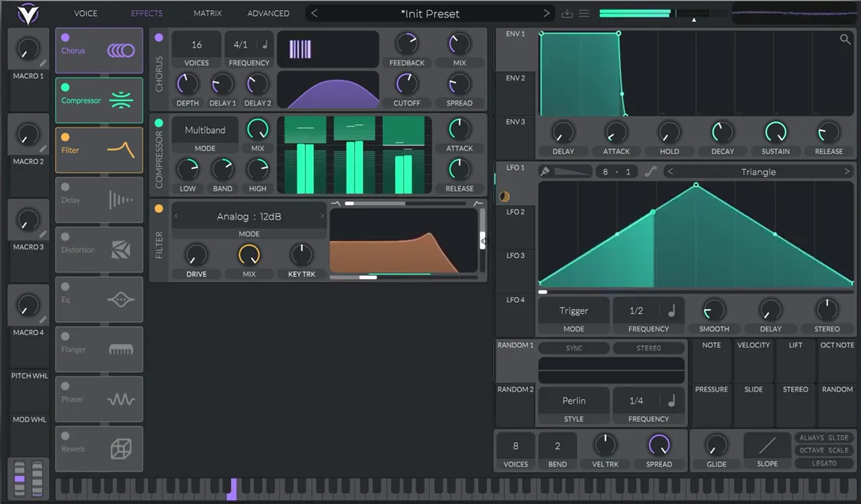Select the LFO paint brush icon

pyautogui.click(x=546, y=171)
